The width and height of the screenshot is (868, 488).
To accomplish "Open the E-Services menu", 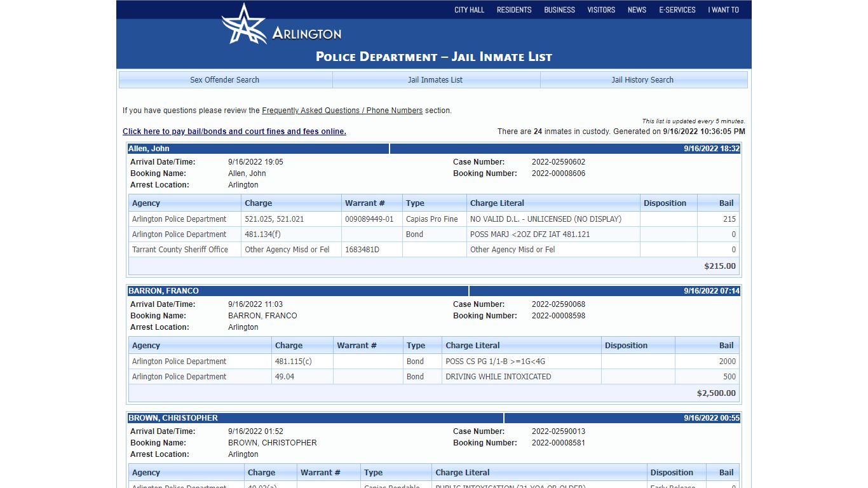I will (x=677, y=10).
